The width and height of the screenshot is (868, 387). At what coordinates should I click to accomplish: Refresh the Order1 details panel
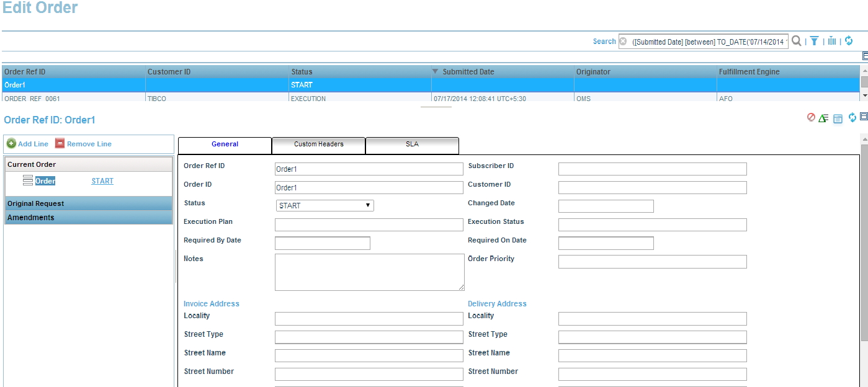pos(852,117)
